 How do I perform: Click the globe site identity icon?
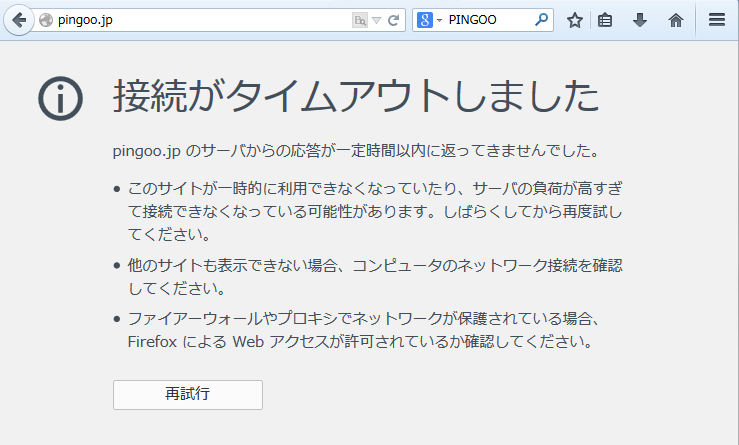(46, 20)
